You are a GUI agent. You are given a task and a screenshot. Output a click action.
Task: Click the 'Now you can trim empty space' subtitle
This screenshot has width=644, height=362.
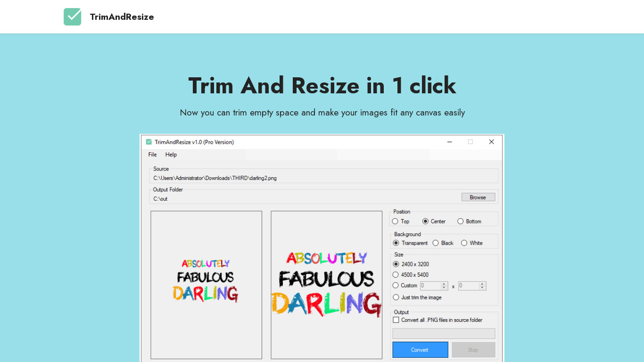click(322, 113)
